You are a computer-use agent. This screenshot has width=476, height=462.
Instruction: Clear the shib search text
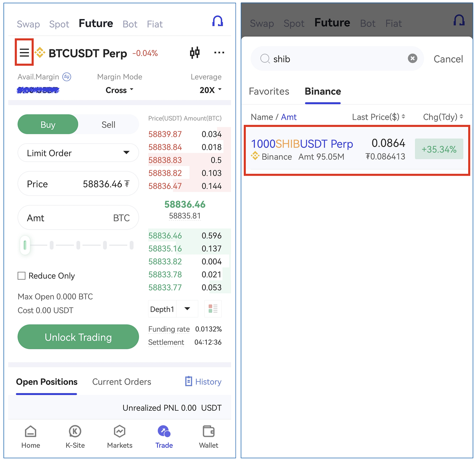(412, 58)
